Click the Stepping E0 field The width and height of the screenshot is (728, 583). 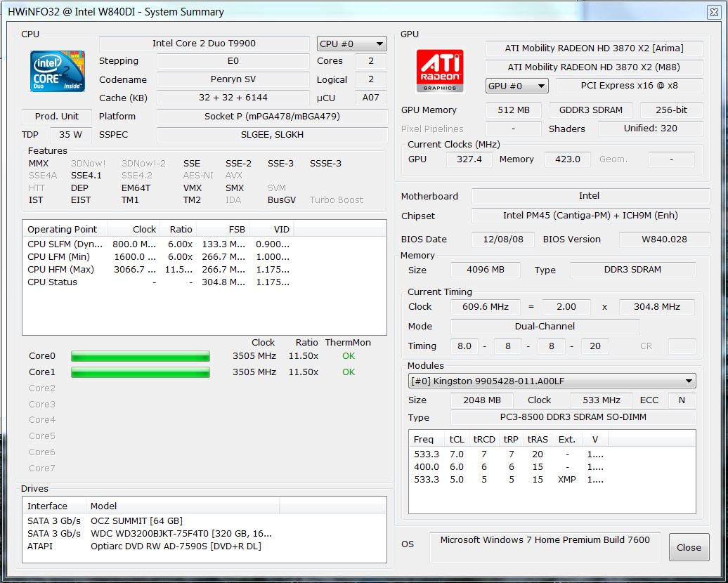tap(233, 61)
